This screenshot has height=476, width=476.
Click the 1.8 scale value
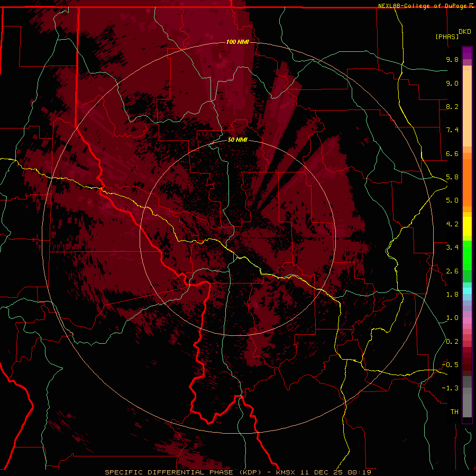pos(452,295)
